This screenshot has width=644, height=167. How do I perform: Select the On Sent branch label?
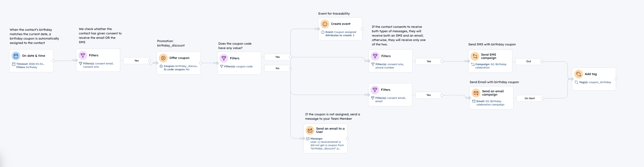(530, 98)
